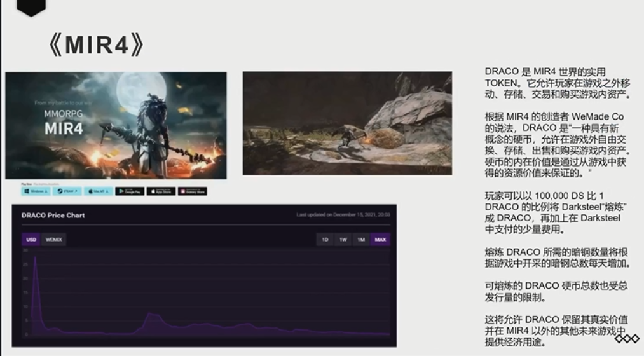Screen dimensions: 644x356
Task: Click the highest price peak on chart
Action: [36, 257]
